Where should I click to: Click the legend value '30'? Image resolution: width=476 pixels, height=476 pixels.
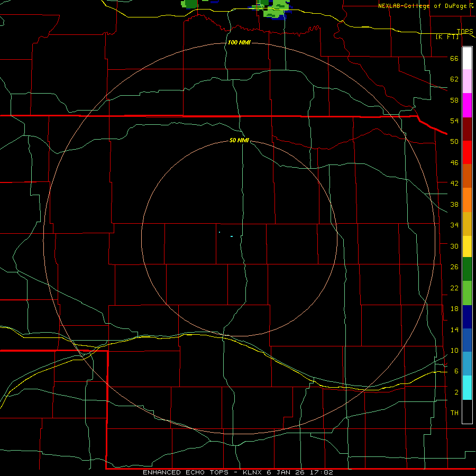pos(454,246)
